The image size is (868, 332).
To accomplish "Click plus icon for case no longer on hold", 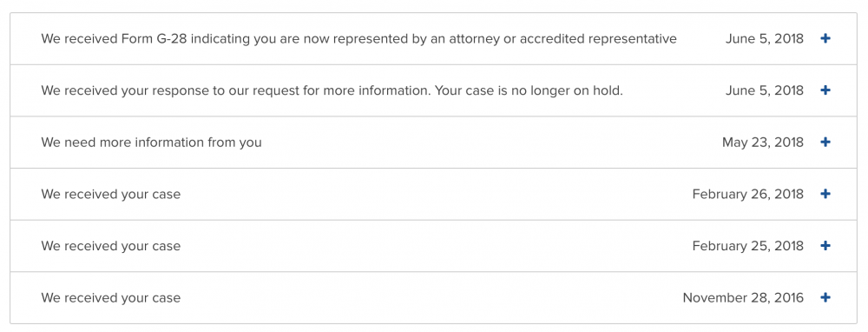I will 825,90.
